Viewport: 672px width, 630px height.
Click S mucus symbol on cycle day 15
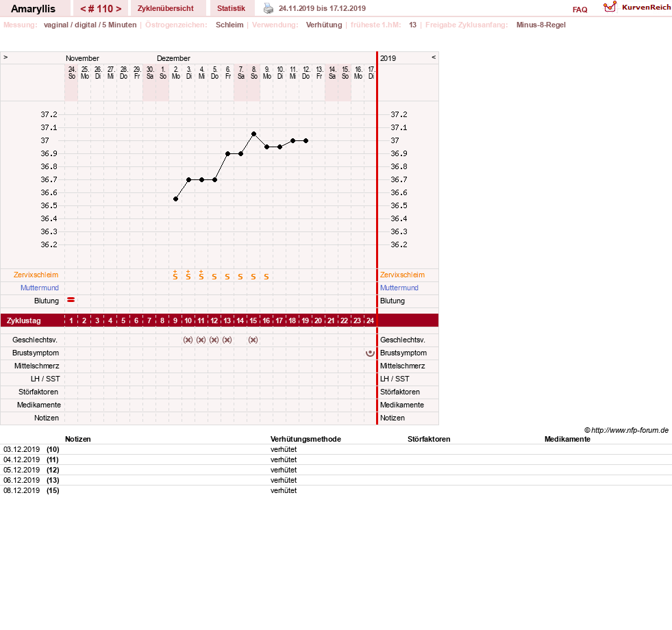click(x=253, y=277)
